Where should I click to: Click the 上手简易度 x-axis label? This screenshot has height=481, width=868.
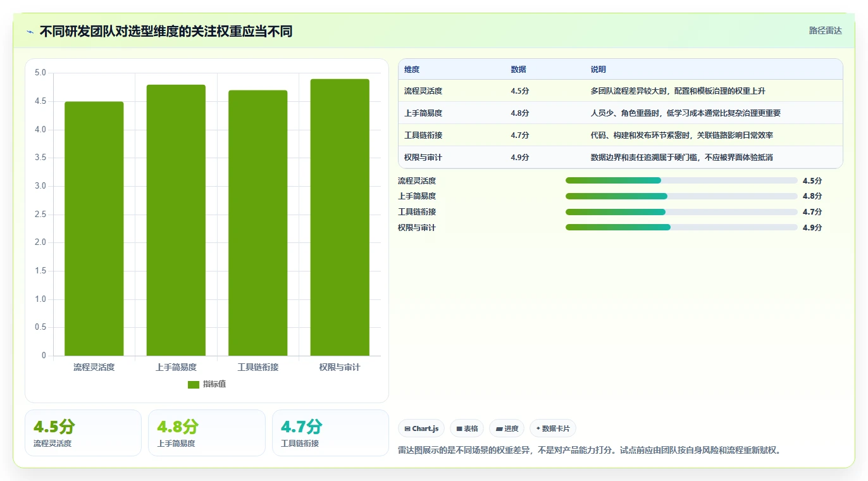pos(176,367)
